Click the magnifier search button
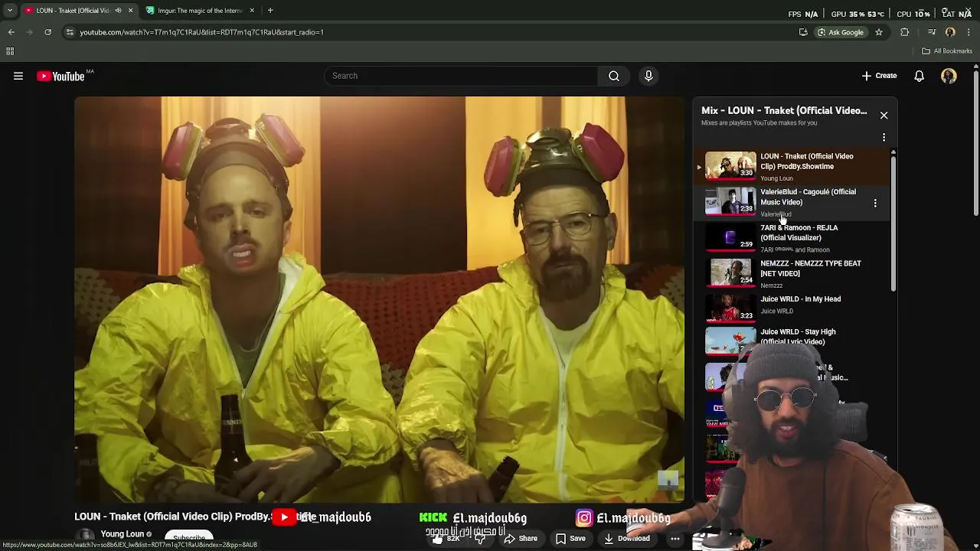The width and height of the screenshot is (980, 551). [614, 76]
